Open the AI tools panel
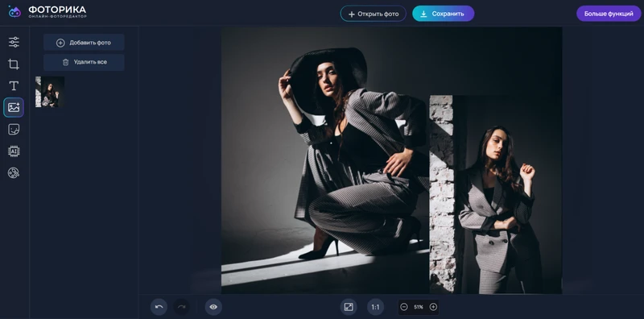Image resolution: width=644 pixels, height=319 pixels. click(14, 151)
